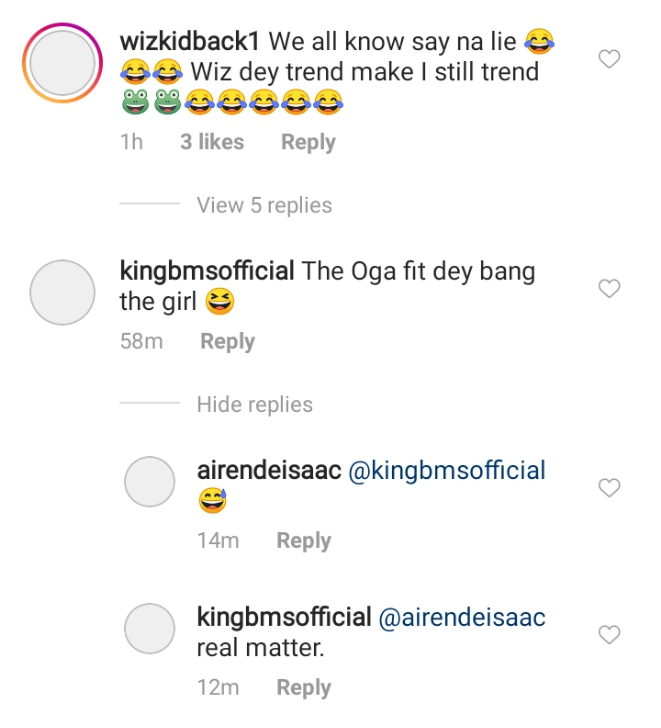
Task: Reply to airendeisaac's 14m comment
Action: [x=303, y=540]
